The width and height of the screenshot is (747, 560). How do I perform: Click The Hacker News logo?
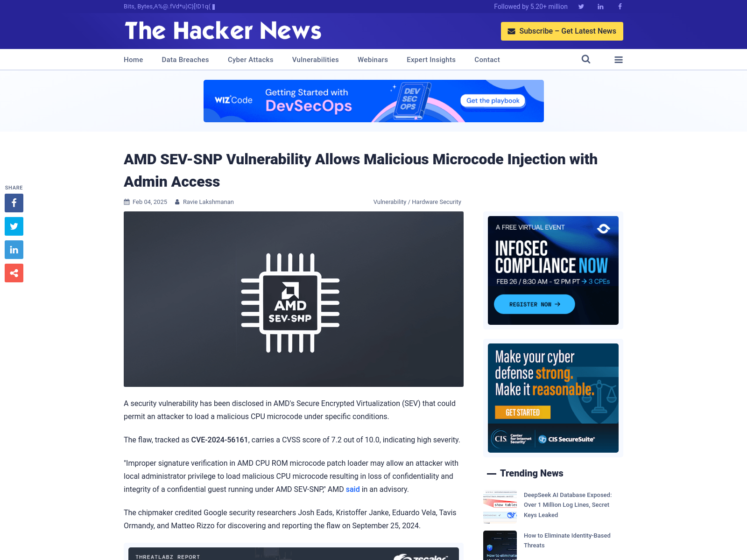[x=223, y=31]
